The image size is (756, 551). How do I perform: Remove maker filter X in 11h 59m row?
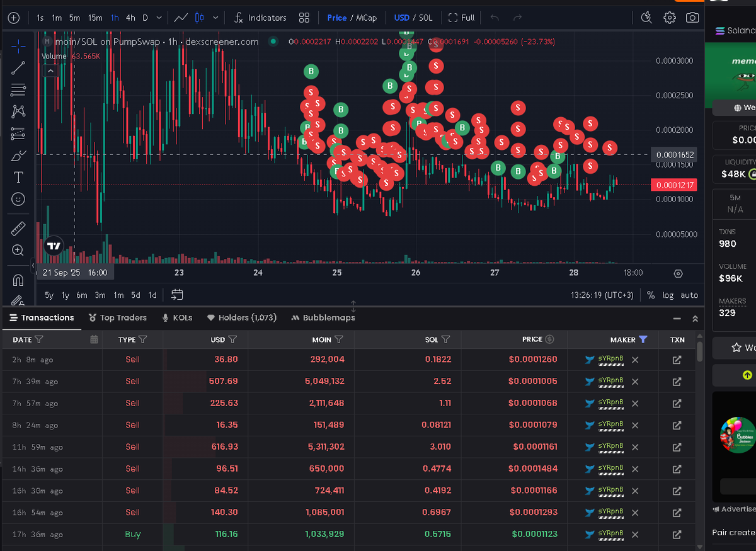pyautogui.click(x=635, y=447)
